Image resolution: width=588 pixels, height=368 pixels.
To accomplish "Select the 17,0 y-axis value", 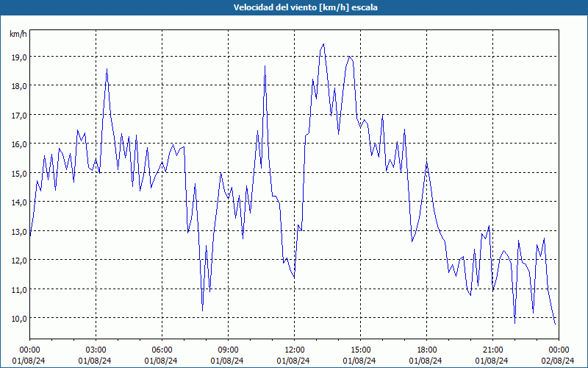I will pos(18,116).
